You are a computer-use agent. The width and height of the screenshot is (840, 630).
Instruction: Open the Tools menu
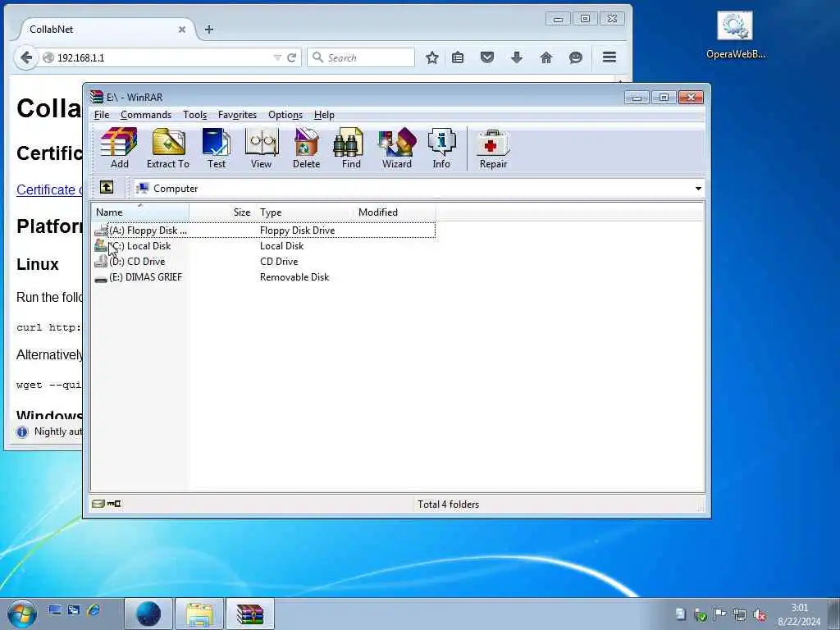194,115
